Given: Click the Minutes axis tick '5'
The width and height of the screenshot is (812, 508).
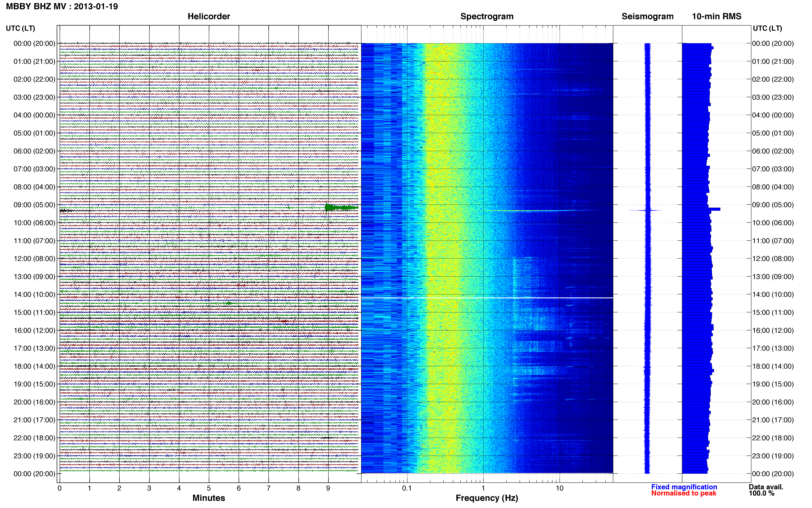Looking at the screenshot, I should [x=209, y=488].
